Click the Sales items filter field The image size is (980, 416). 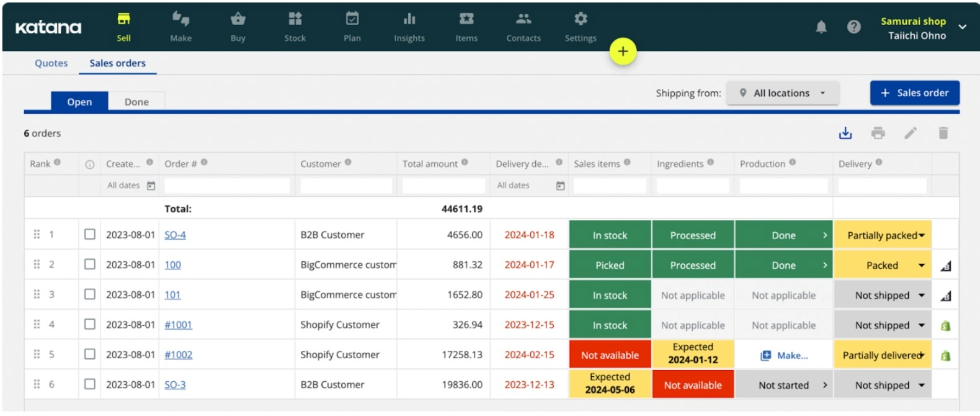click(610, 186)
